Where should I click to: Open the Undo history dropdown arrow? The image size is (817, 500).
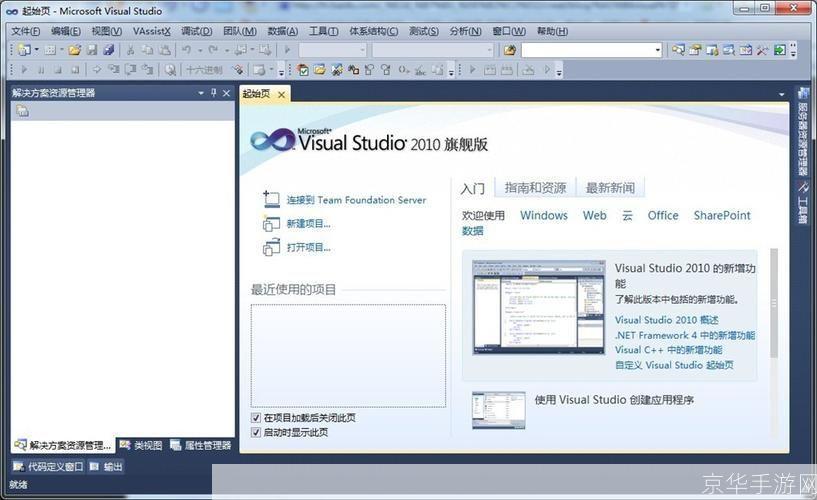tap(200, 50)
